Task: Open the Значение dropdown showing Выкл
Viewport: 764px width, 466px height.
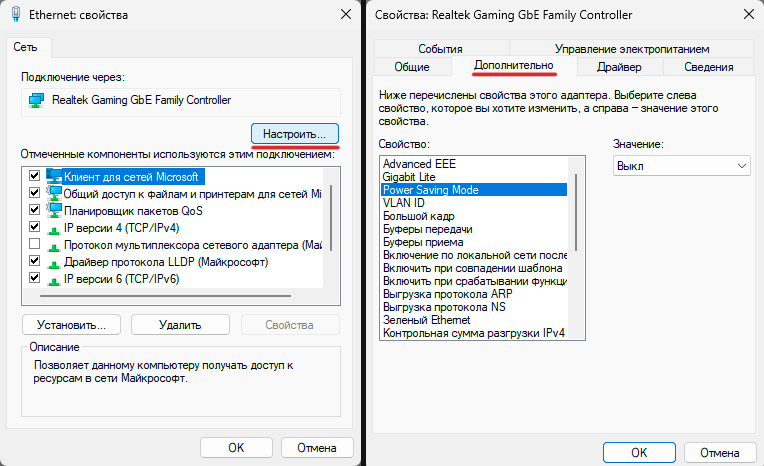Action: [x=681, y=166]
